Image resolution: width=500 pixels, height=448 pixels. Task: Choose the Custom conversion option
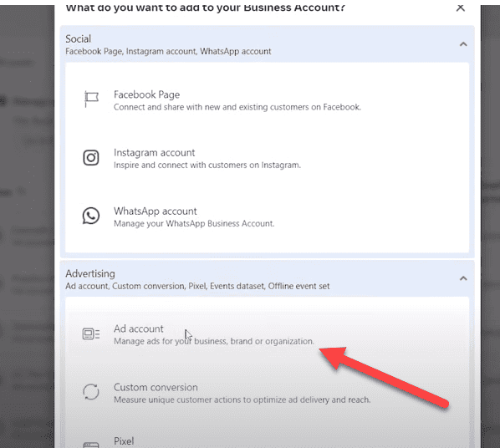tap(268, 393)
